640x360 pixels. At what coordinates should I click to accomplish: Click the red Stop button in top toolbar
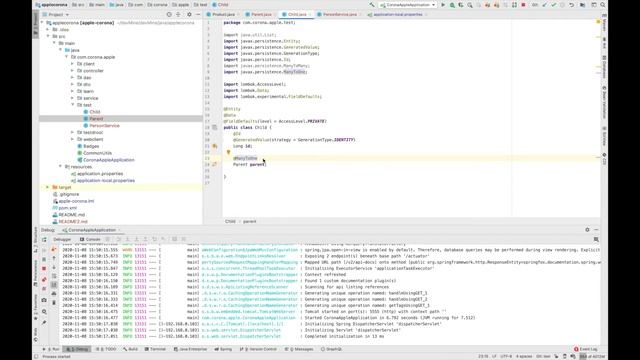[x=523, y=5]
